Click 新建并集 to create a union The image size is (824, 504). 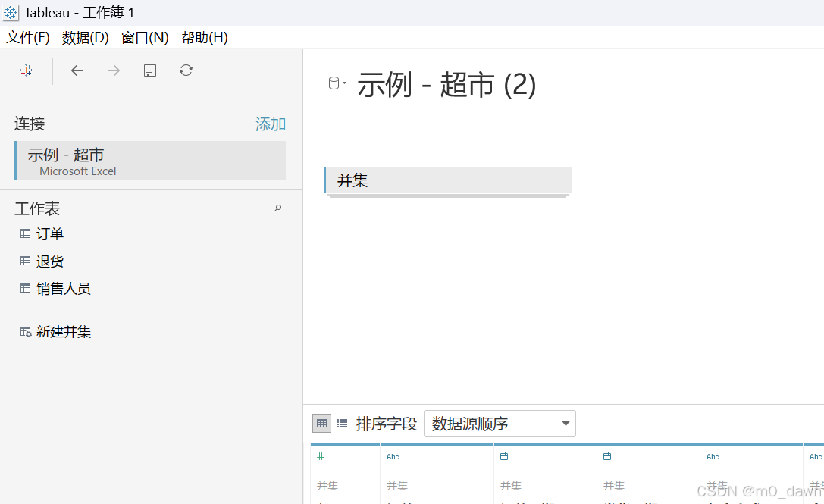coord(64,332)
